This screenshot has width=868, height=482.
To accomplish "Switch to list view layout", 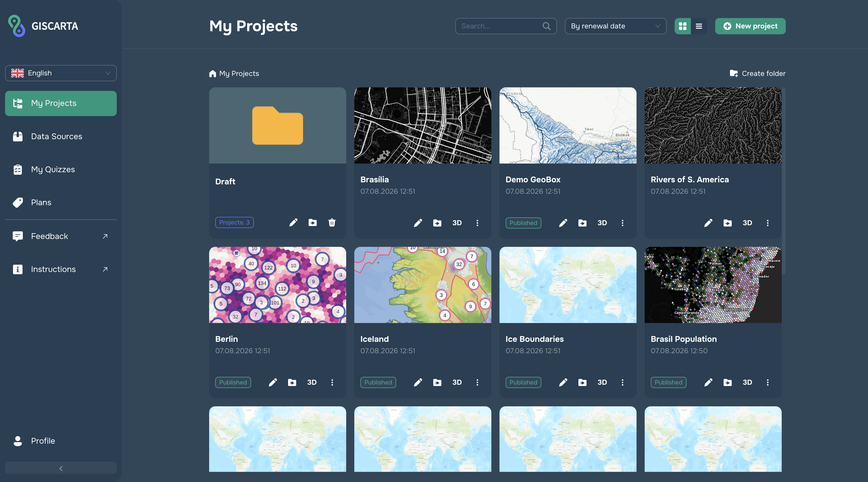I will [x=699, y=26].
